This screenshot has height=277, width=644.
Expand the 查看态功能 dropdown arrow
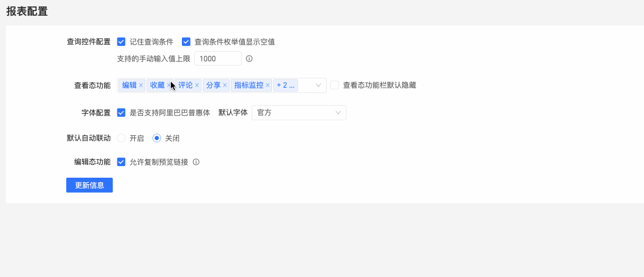coord(319,85)
